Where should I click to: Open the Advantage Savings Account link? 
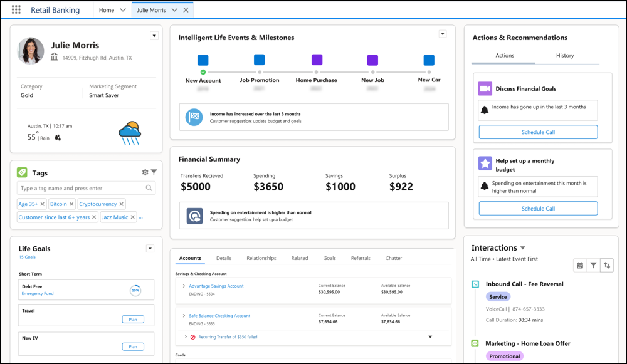point(216,286)
